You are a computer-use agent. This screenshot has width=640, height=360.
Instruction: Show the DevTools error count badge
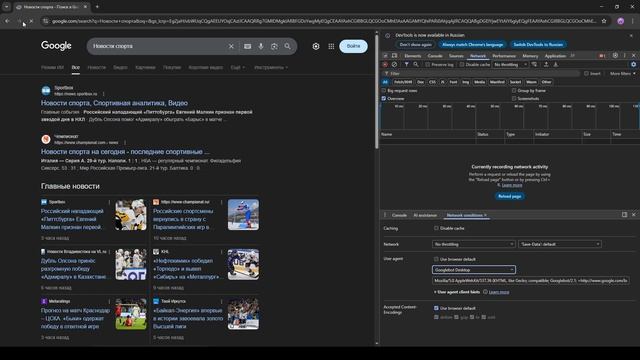click(x=602, y=56)
